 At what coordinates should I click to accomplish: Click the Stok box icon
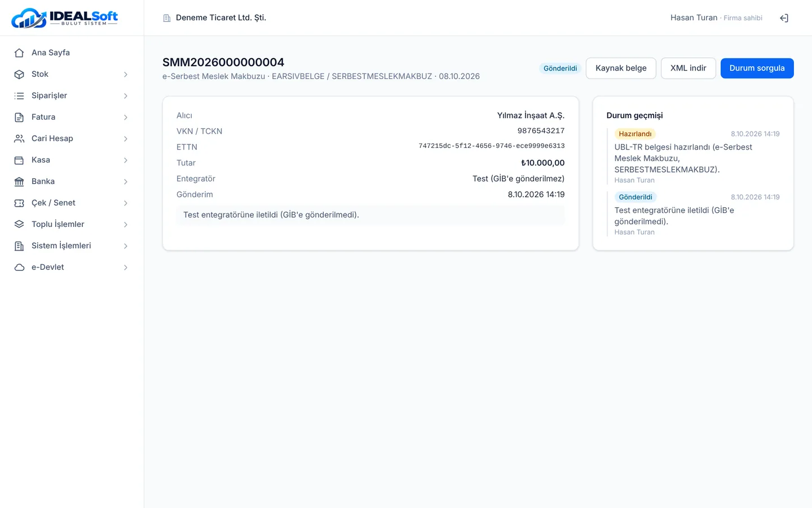[19, 74]
